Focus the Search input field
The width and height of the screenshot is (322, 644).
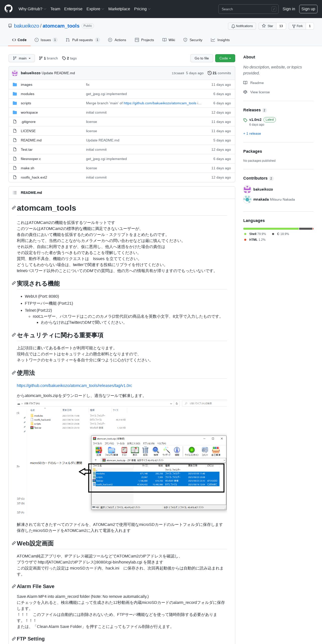248,9
